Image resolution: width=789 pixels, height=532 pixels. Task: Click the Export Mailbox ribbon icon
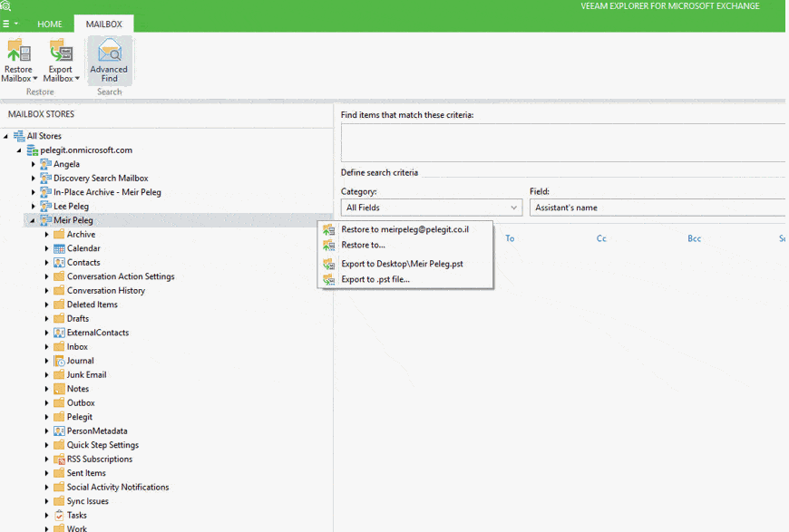pos(61,52)
